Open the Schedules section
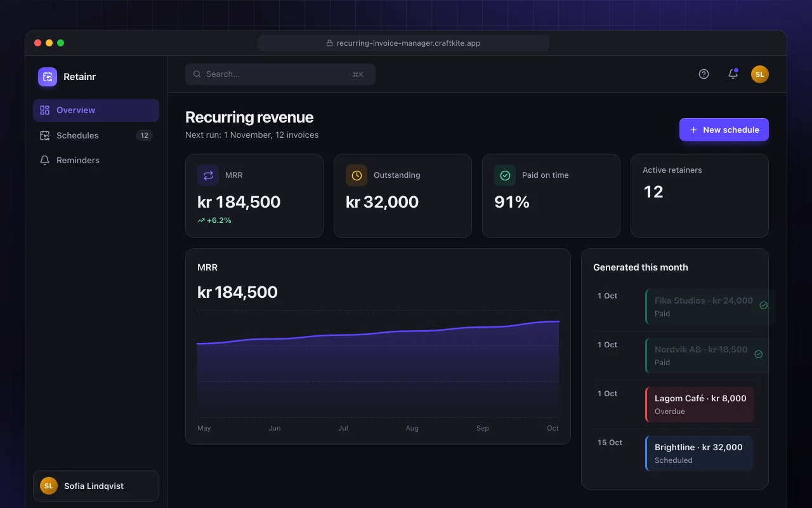 96,135
